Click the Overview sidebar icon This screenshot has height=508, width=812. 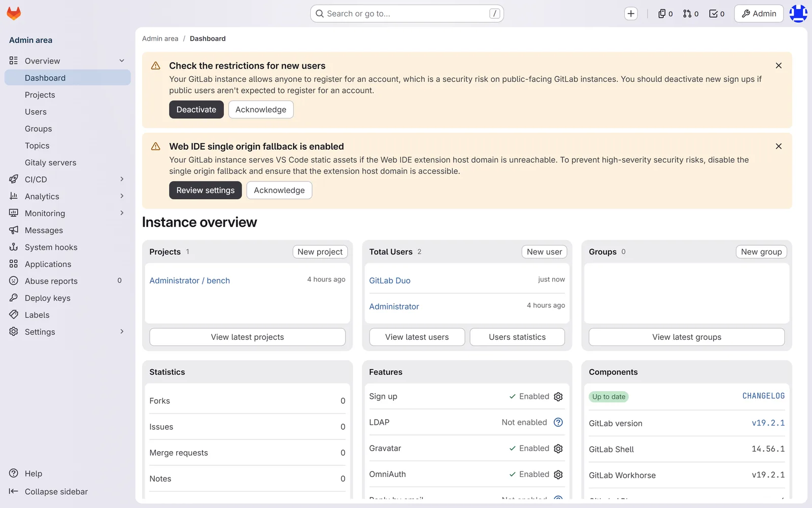click(x=14, y=61)
